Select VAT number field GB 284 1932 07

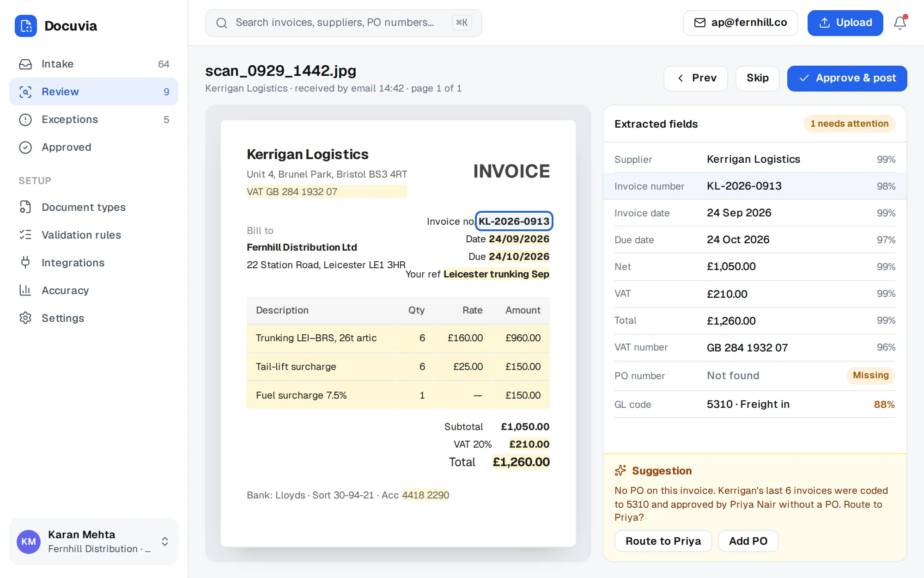754,347
